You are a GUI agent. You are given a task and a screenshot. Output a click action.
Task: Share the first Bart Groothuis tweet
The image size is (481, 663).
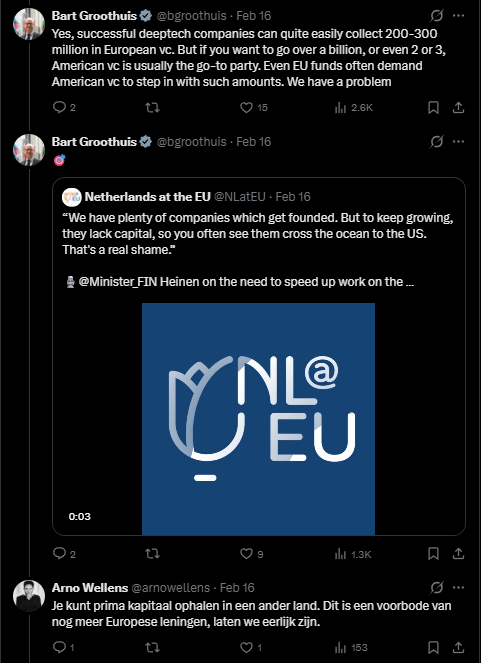click(x=459, y=108)
